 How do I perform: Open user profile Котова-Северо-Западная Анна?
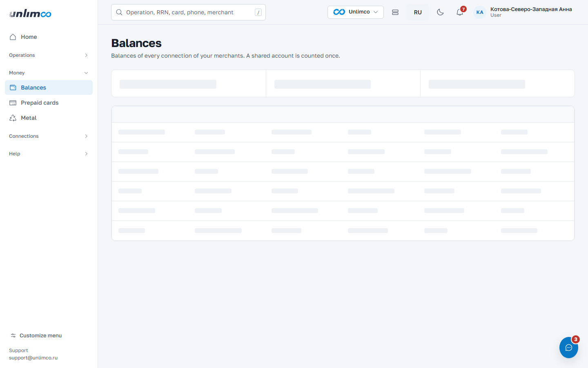pos(531,9)
